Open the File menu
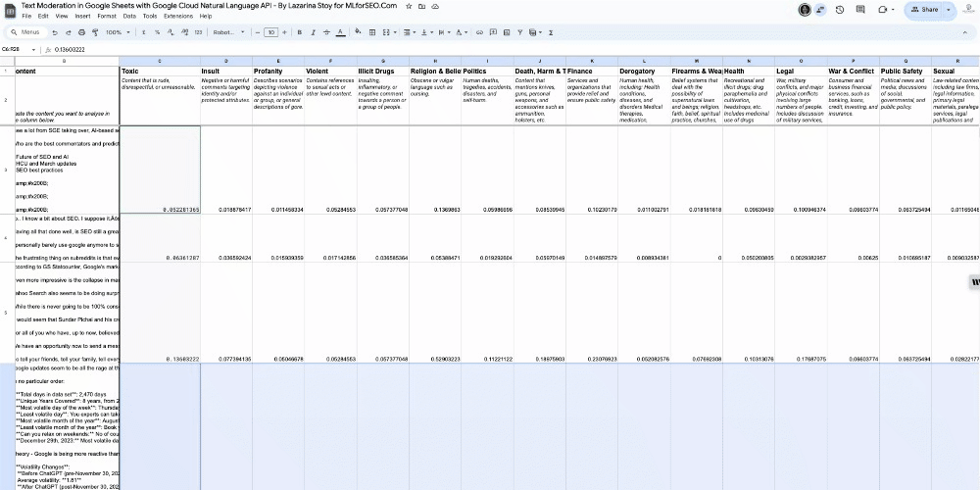Viewport: 980px width, 490px height. [x=26, y=16]
